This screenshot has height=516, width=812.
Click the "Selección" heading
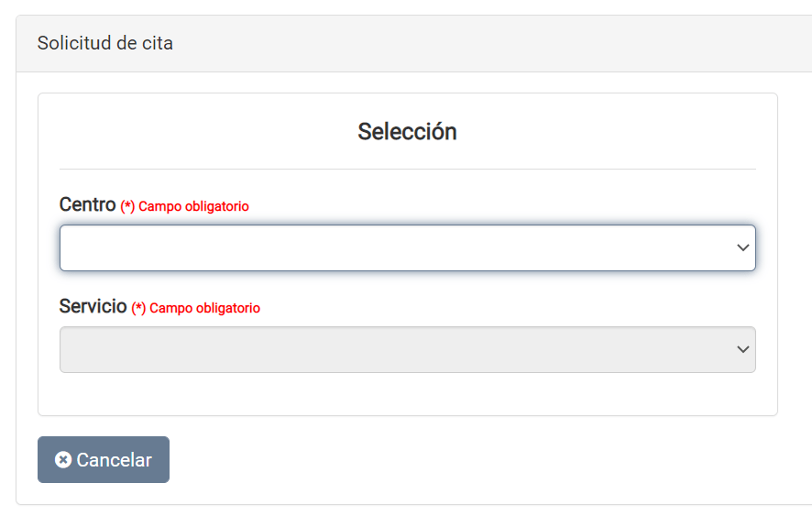[407, 132]
